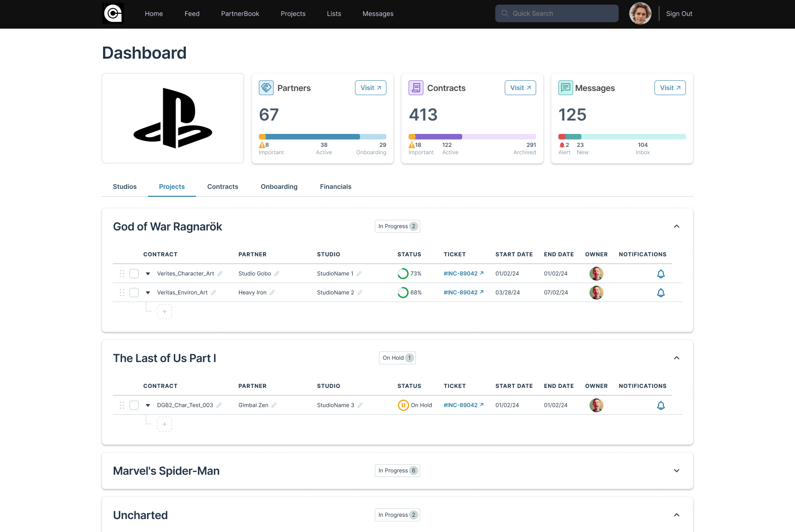Expand the Marvel's Spider-Man section
Viewport: 795px width, 532px height.
(x=677, y=471)
